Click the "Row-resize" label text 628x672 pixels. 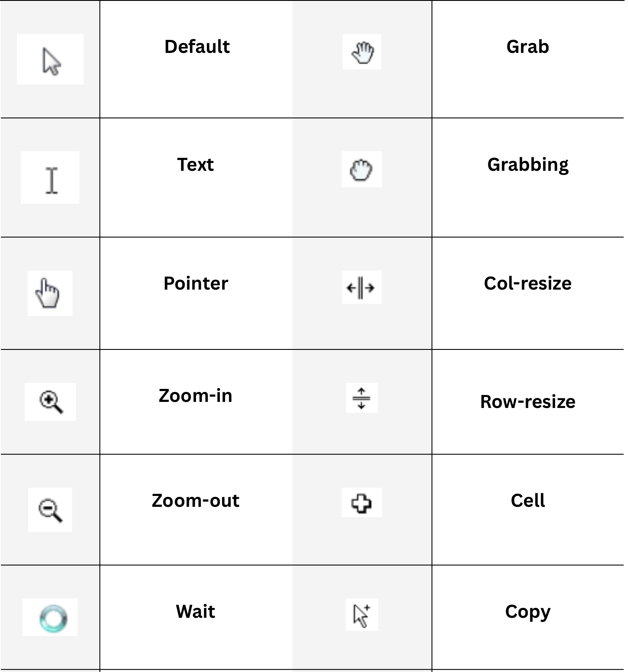point(528,402)
